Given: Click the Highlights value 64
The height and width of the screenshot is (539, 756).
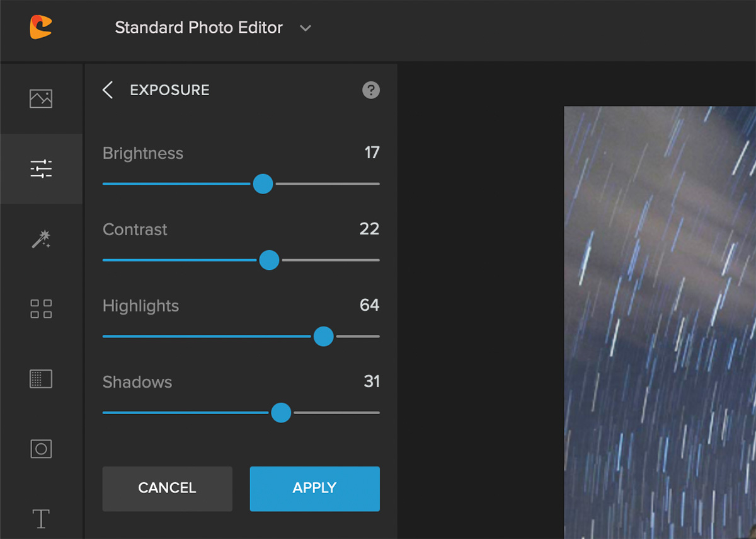Looking at the screenshot, I should pyautogui.click(x=369, y=305).
